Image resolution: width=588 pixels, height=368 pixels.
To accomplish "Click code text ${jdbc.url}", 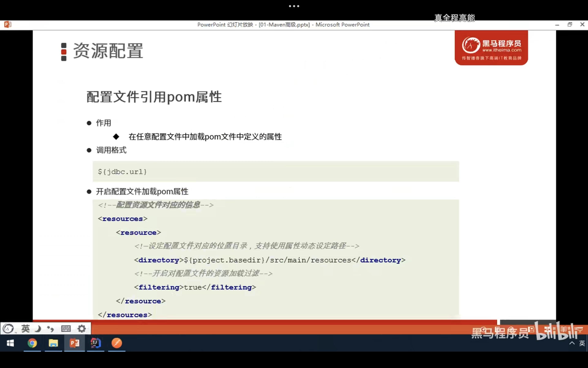I will (122, 172).
